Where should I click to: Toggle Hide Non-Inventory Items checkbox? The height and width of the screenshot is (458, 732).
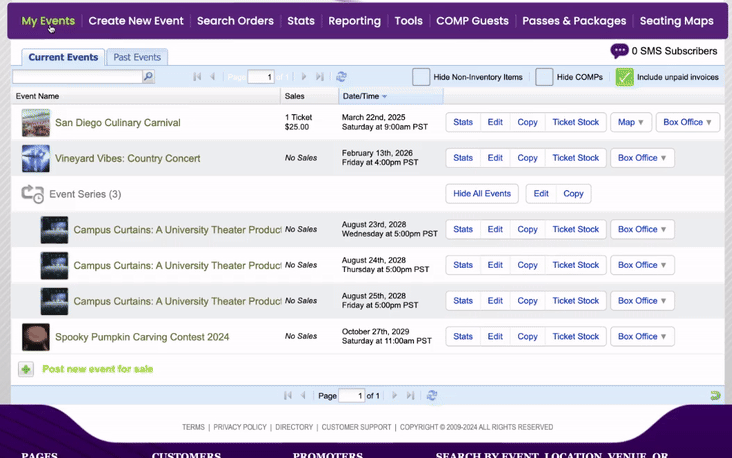click(421, 77)
